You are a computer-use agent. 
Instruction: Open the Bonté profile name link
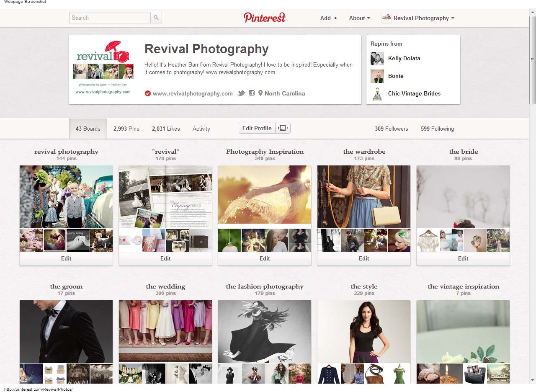coord(396,76)
